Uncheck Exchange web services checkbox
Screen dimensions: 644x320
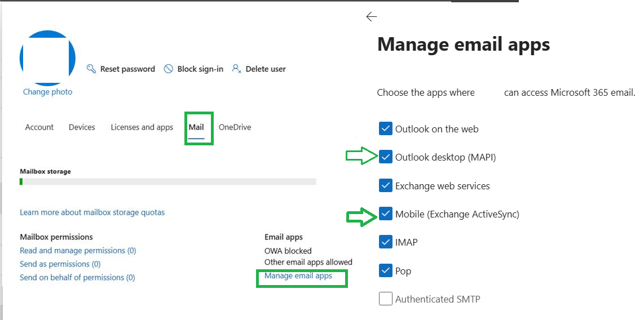tap(386, 185)
